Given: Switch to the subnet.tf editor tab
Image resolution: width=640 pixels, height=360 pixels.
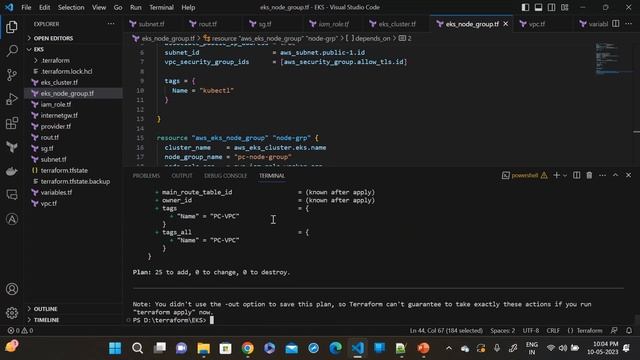Looking at the screenshot, I should pos(151,24).
